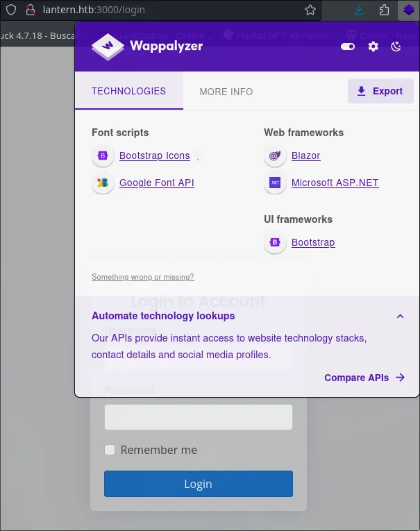Collapse Automate technology lookups section
Viewport: 420px width, 531px height.
tap(400, 317)
